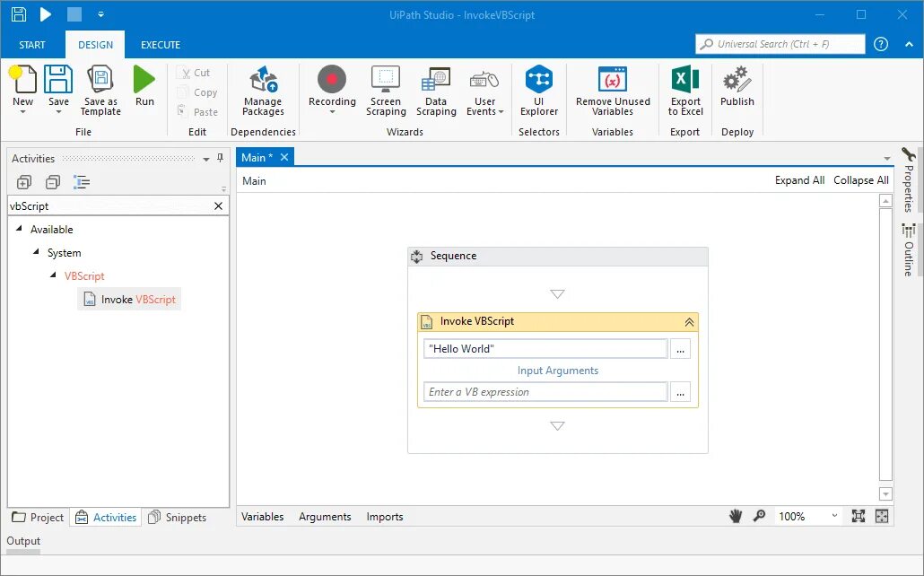Switch to the START ribbon tab
Image resolution: width=924 pixels, height=576 pixels.
tap(31, 45)
